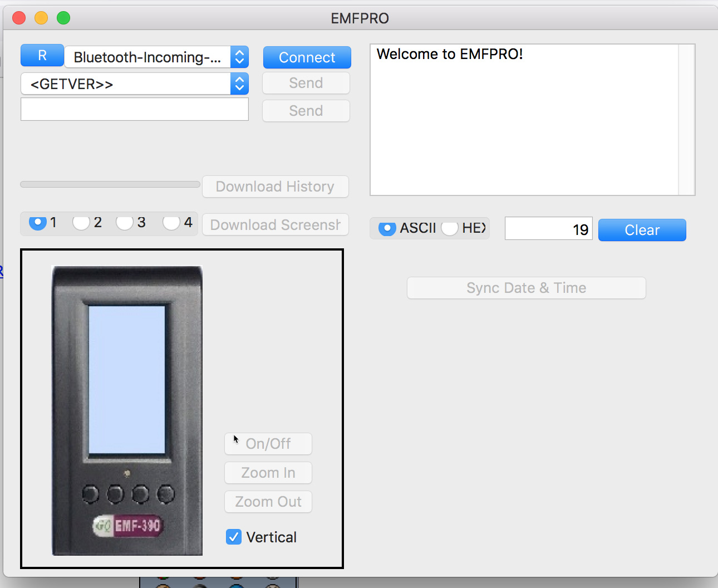Image resolution: width=718 pixels, height=588 pixels.
Task: Minimize EMFPRO window with yellow button
Action: point(41,18)
